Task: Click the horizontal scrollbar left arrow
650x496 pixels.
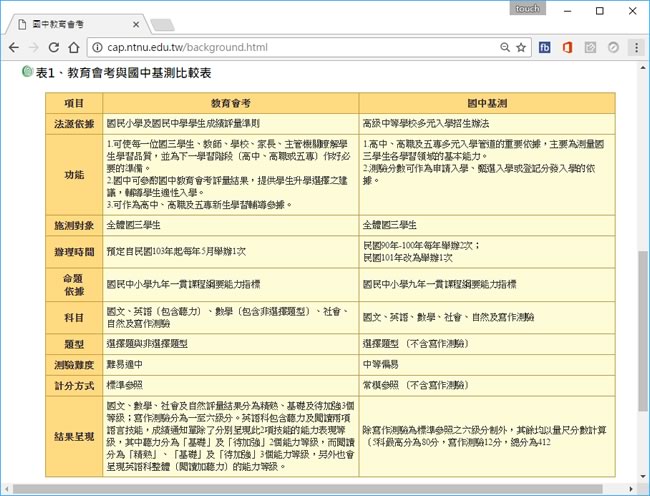Action: (x=6, y=489)
